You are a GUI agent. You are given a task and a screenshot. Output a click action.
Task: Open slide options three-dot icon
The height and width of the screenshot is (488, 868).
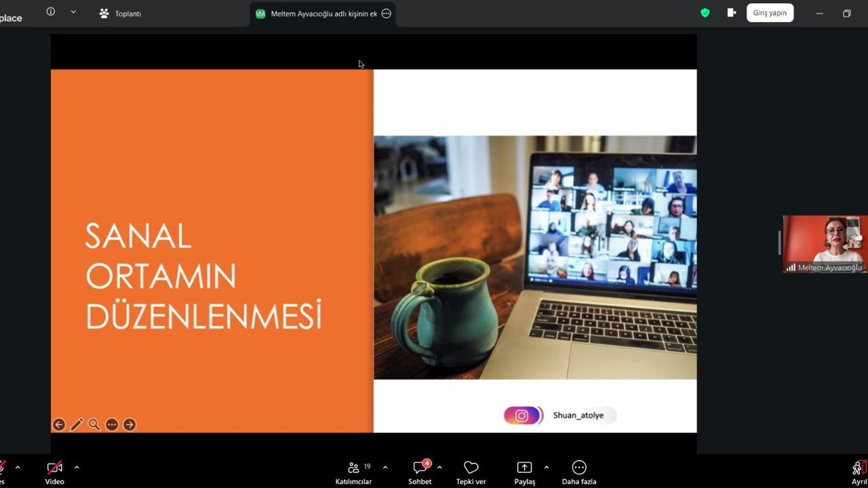tap(112, 425)
